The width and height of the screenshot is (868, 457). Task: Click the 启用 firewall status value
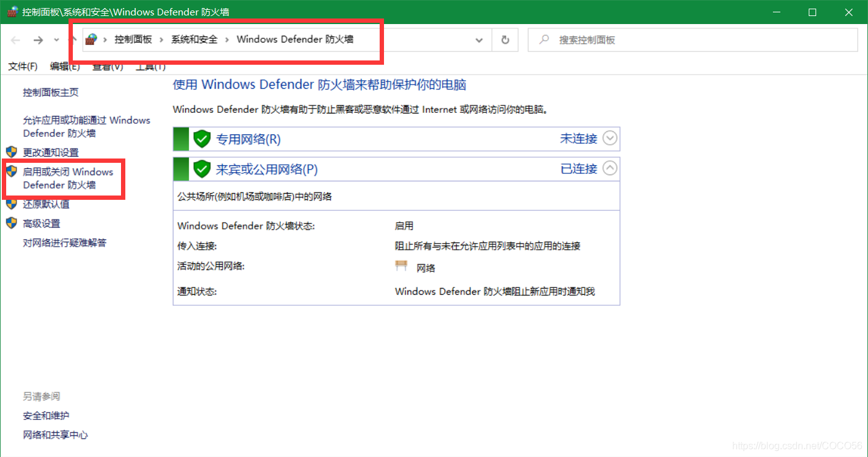point(404,226)
